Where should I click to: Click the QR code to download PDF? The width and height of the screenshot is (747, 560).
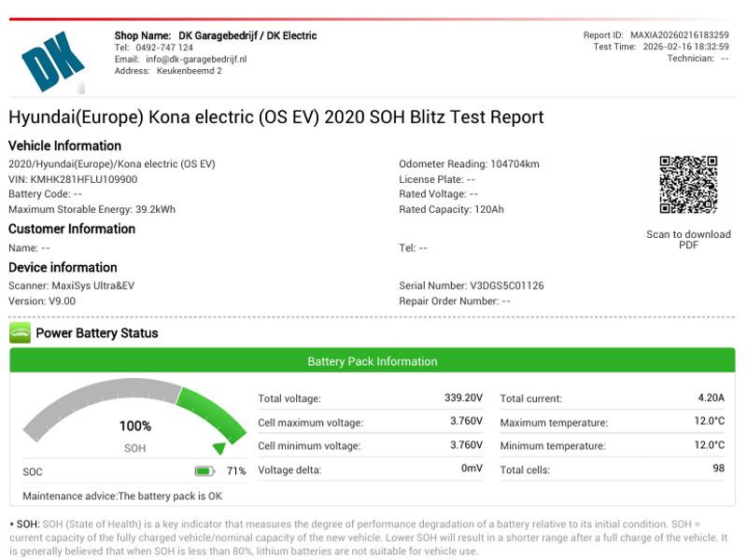688,185
